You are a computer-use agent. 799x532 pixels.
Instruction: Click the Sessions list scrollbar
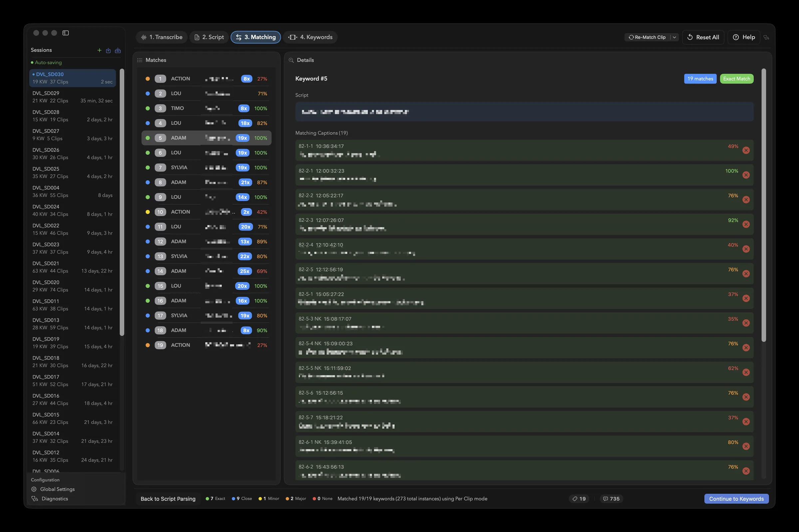click(x=122, y=202)
